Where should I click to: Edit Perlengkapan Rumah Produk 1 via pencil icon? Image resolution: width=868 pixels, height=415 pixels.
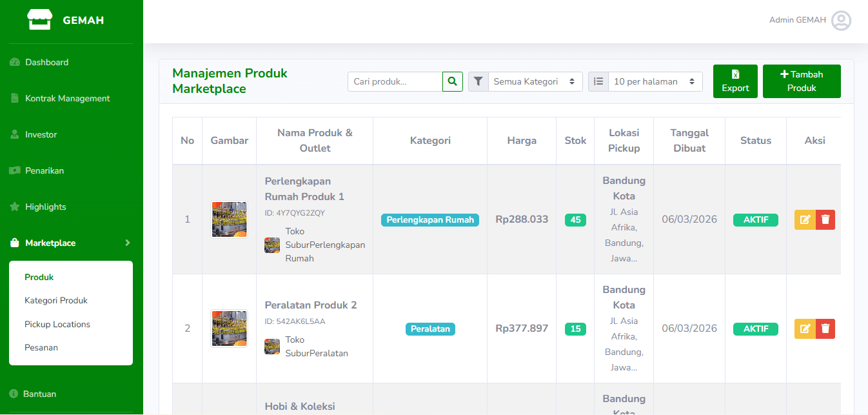tap(804, 219)
